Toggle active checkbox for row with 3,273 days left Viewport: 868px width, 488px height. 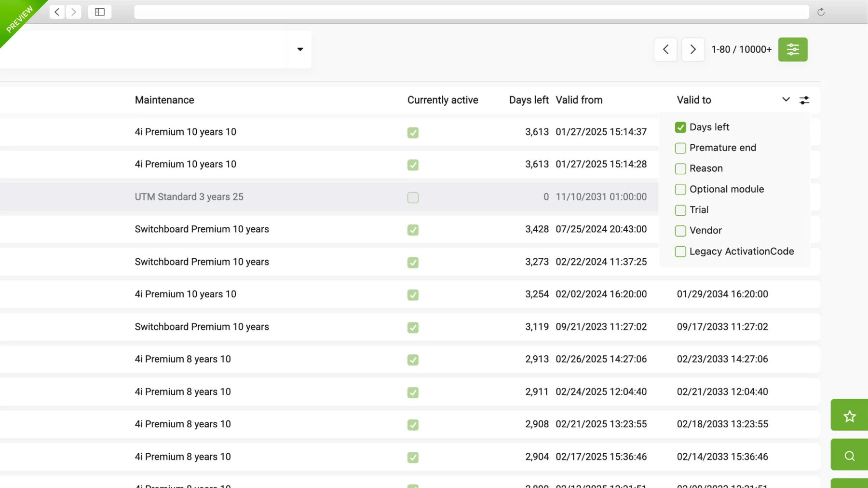[x=413, y=263]
